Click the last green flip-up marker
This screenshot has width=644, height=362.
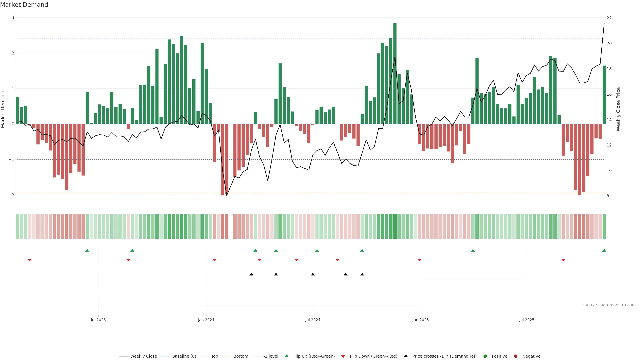[x=604, y=250]
